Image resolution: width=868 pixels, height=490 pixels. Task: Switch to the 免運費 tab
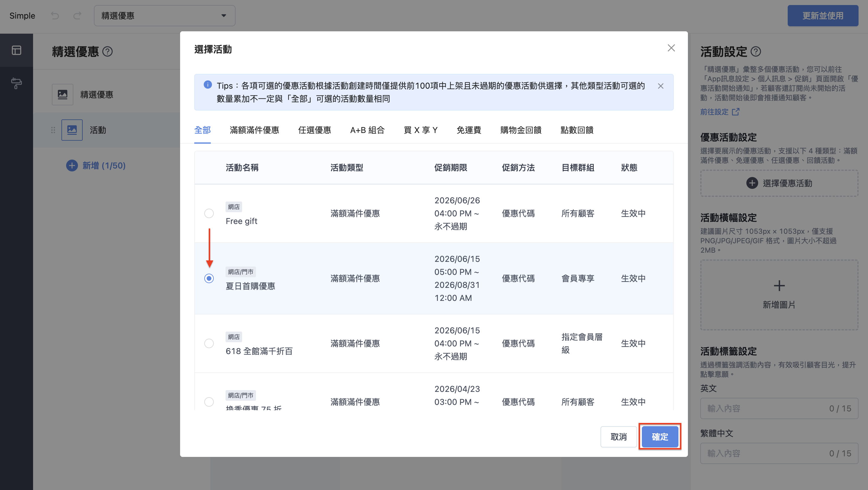coord(469,130)
